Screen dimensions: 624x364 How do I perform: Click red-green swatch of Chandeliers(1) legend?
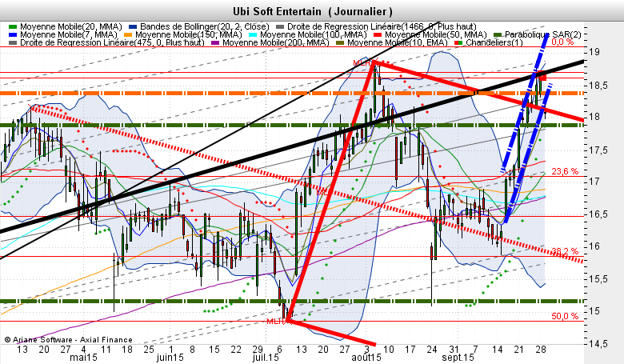click(459, 42)
